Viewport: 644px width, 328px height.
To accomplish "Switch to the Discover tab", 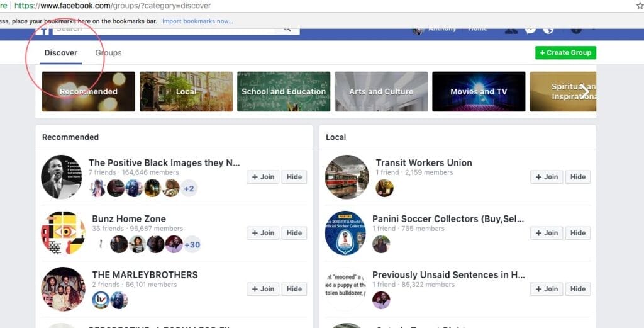I will (x=61, y=53).
